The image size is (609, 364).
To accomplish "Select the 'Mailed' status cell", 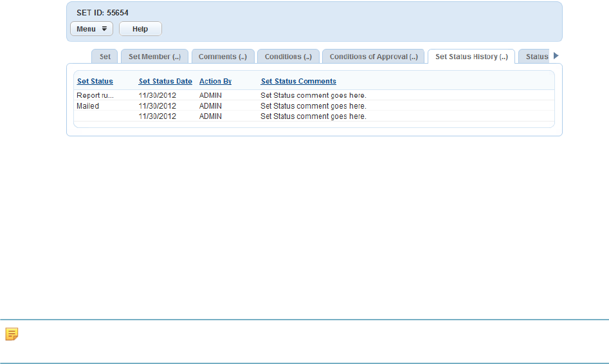I will click(x=87, y=106).
